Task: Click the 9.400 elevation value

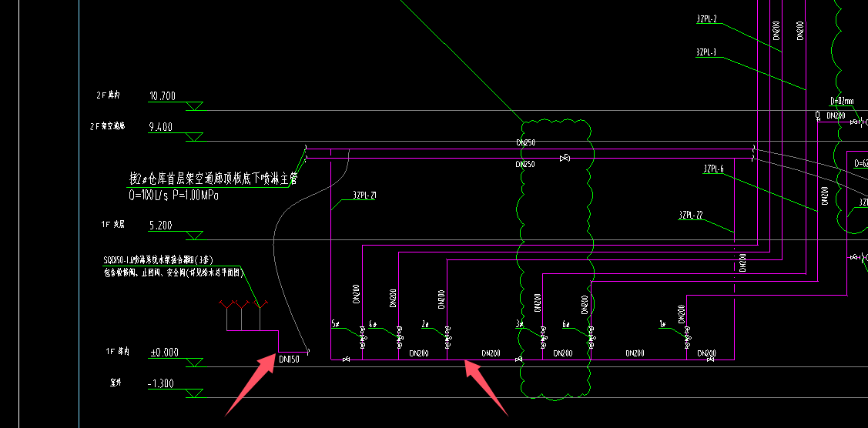Action: point(160,127)
